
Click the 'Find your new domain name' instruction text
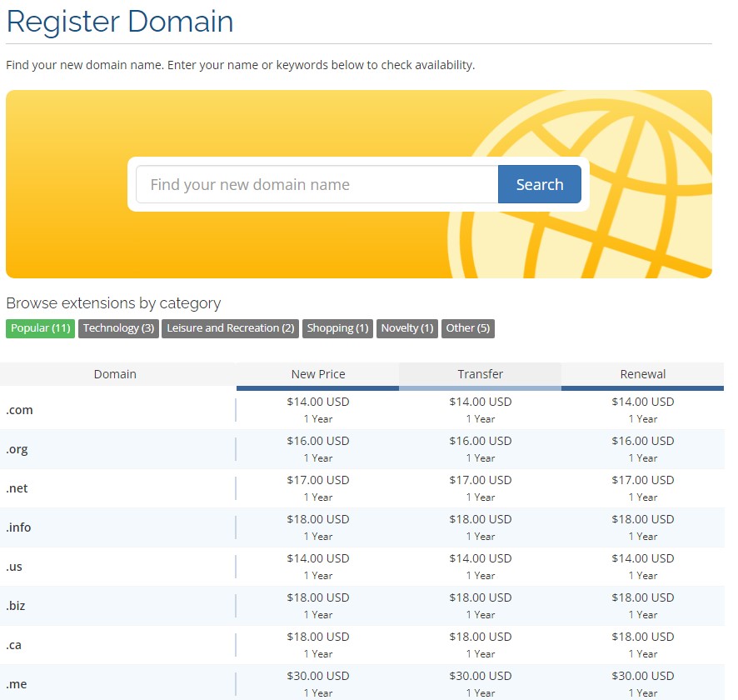241,65
